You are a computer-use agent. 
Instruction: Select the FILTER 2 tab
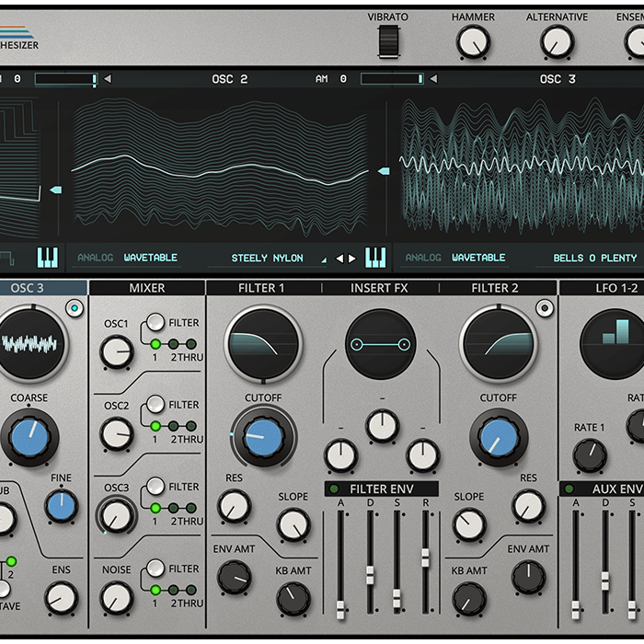495,288
